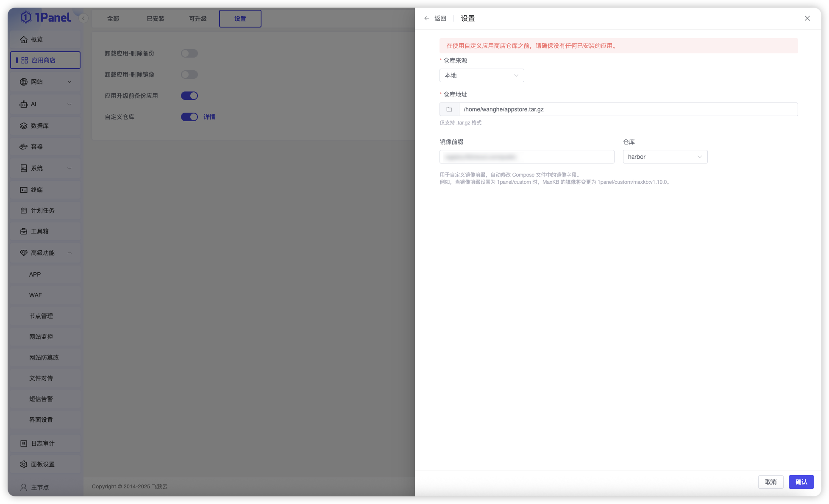Image resolution: width=829 pixels, height=504 pixels.
Task: Click the 详情 link beside 自定义仓库
Action: pos(209,117)
